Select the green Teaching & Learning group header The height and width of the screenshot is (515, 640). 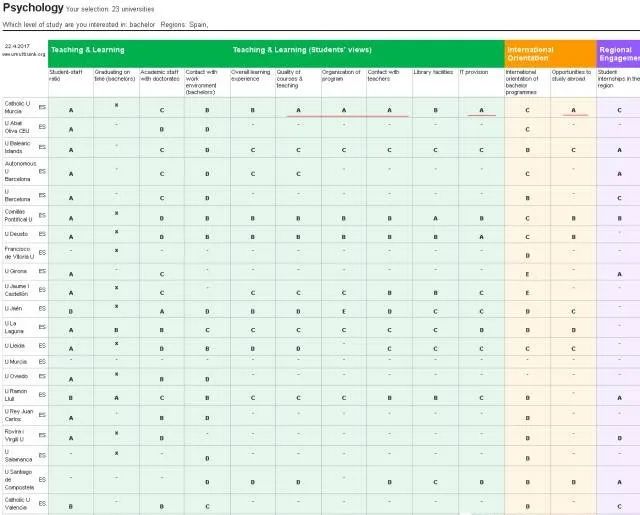tap(88, 50)
